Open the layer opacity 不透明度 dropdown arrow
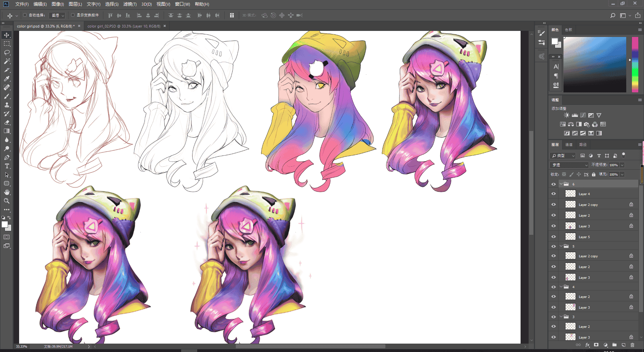This screenshot has height=352, width=644. (622, 165)
